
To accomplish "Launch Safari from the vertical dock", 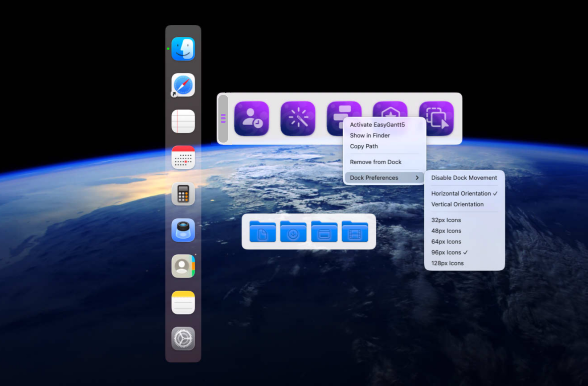I will (183, 85).
